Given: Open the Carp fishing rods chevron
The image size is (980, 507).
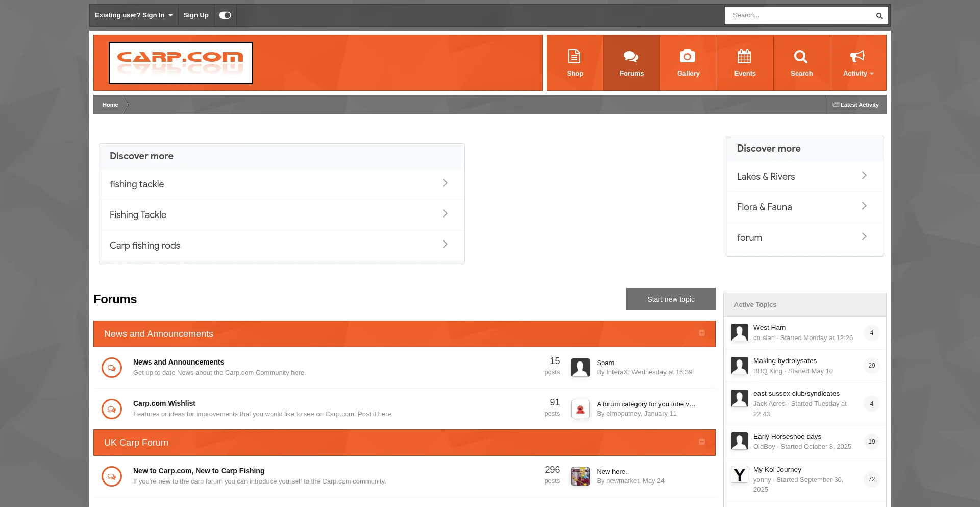Looking at the screenshot, I should [445, 244].
